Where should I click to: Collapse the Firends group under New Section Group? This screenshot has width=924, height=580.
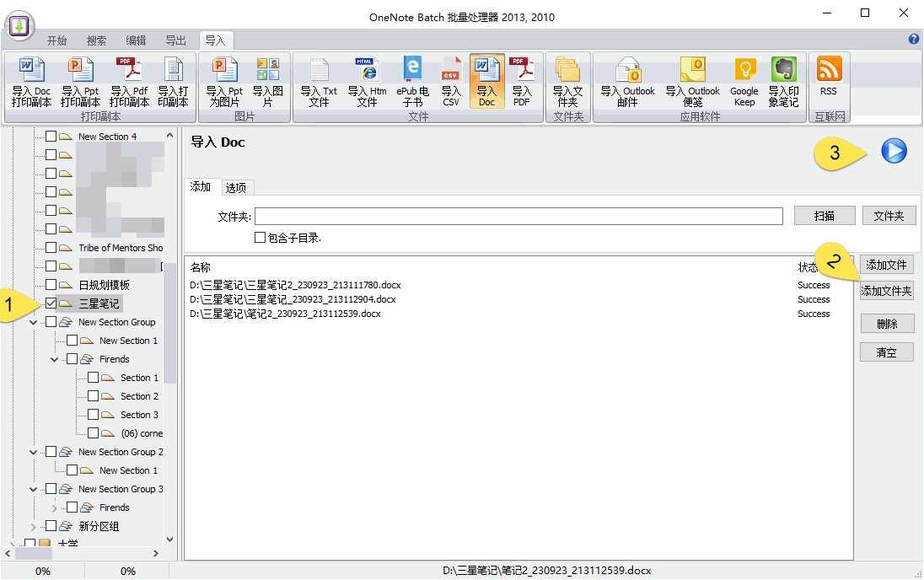pos(55,360)
